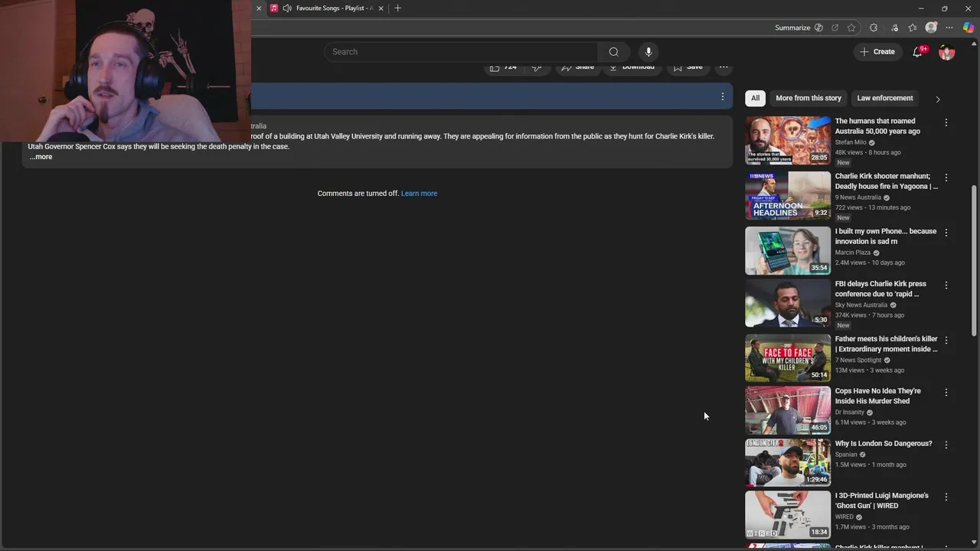Click the Share button under the video
Image resolution: width=980 pixels, height=551 pixels.
tap(577, 67)
